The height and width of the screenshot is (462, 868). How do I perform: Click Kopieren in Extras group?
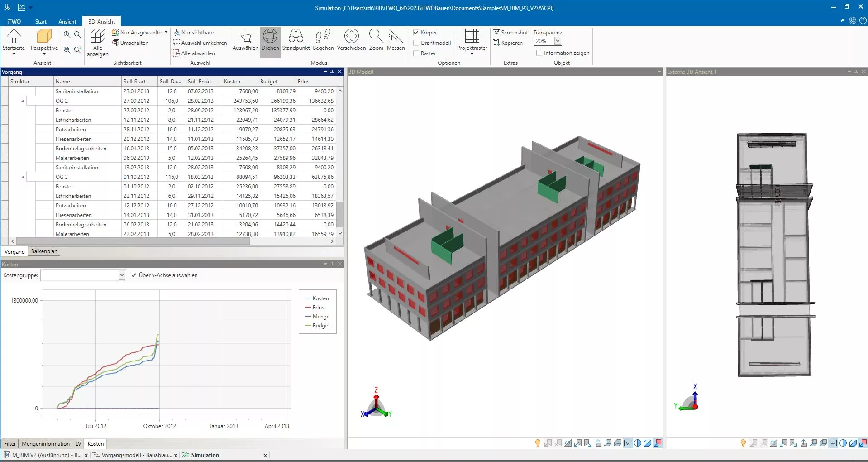click(x=508, y=43)
